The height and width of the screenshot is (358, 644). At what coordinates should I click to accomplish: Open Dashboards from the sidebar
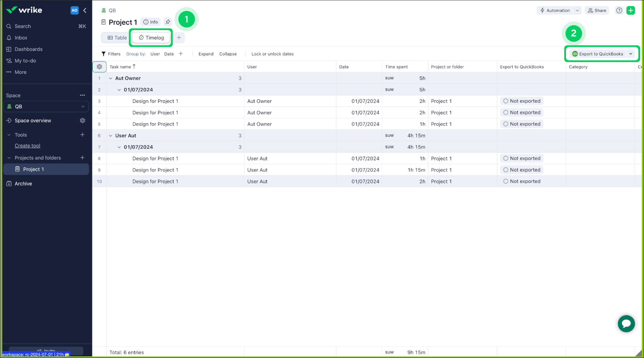click(29, 49)
